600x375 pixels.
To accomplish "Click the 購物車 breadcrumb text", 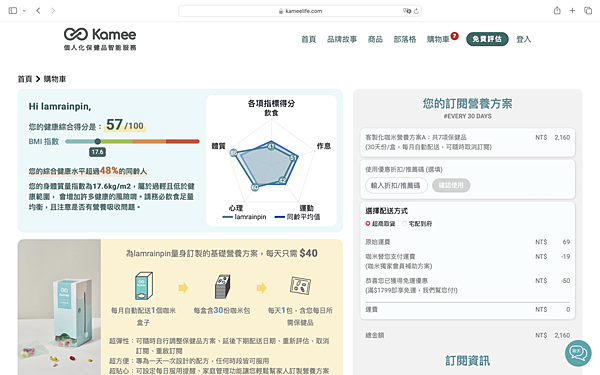I will pyautogui.click(x=55, y=79).
